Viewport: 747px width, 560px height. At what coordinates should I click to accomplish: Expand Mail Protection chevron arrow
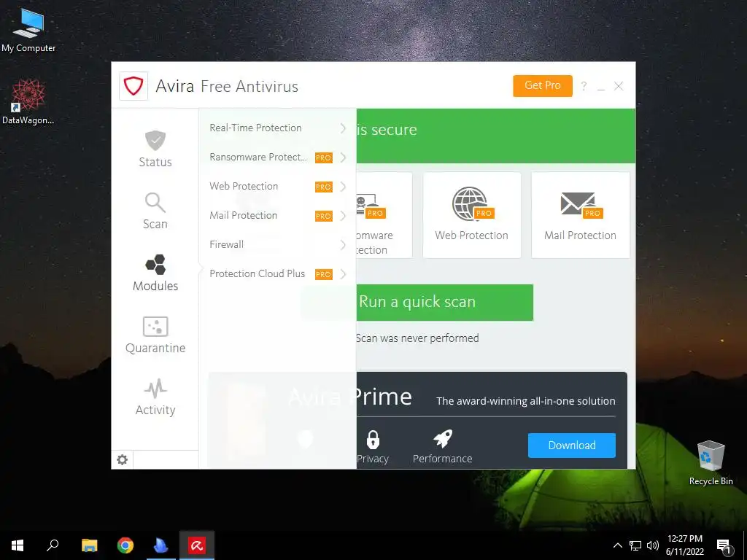(x=343, y=216)
